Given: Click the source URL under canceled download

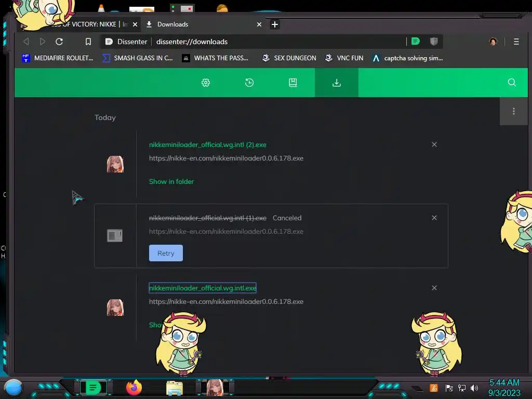Looking at the screenshot, I should pyautogui.click(x=226, y=231).
